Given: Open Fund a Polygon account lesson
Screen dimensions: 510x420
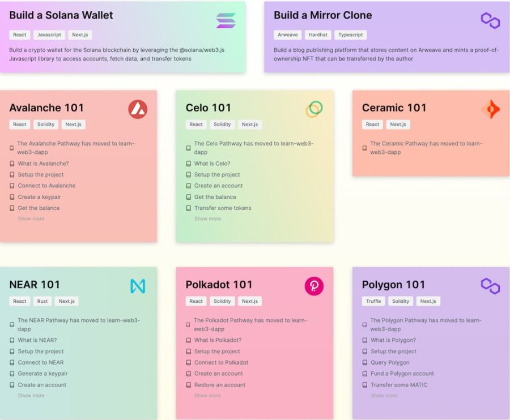Looking at the screenshot, I should point(402,374).
